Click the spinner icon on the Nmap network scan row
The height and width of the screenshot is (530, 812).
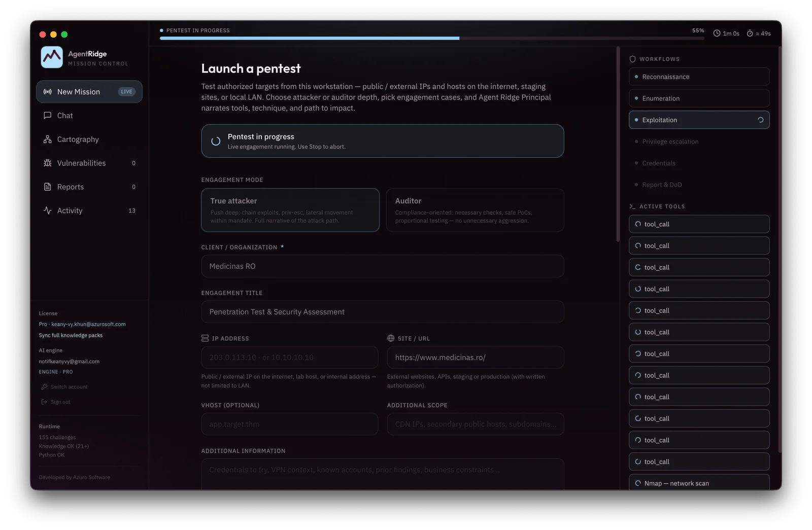[638, 483]
